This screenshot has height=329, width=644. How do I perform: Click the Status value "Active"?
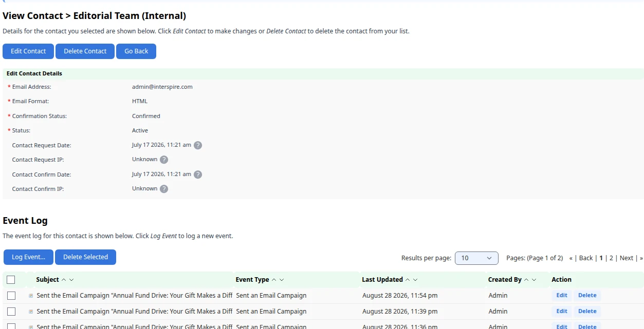pos(140,130)
